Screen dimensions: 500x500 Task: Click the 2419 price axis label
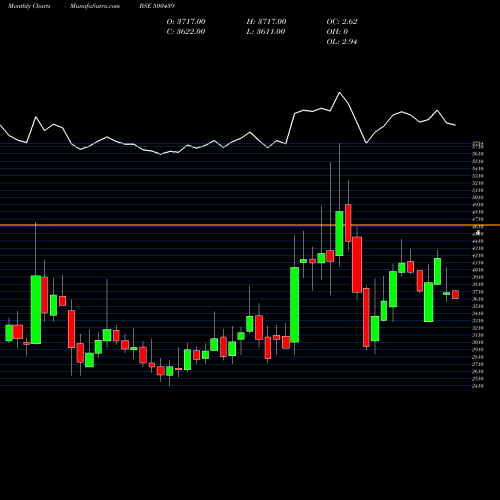tap(478, 386)
